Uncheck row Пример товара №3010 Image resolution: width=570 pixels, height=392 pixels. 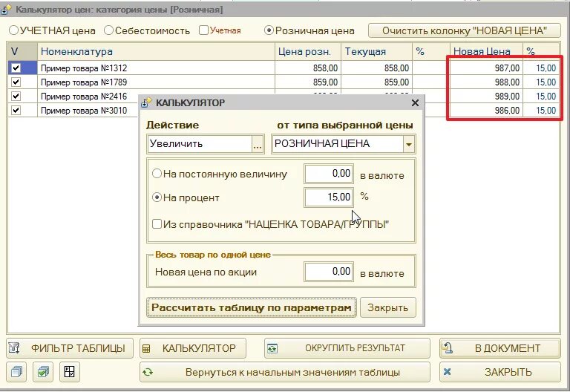[16, 110]
